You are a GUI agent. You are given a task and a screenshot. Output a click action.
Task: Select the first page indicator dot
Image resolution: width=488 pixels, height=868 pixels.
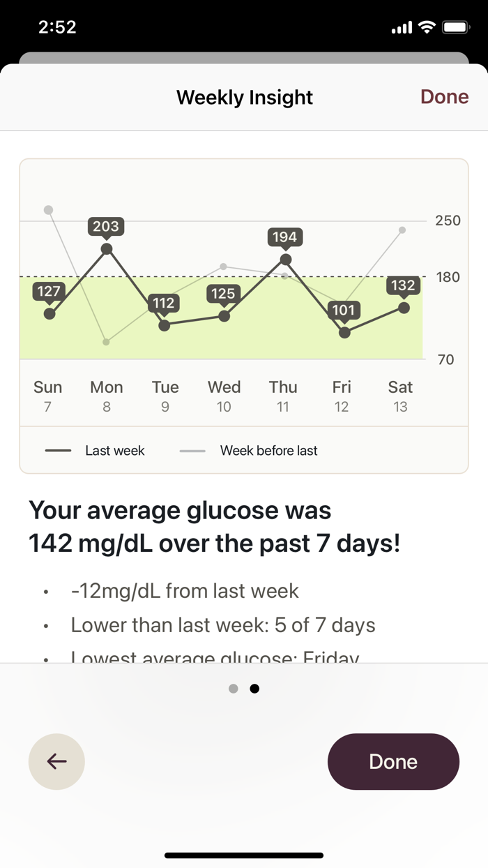[x=233, y=689]
